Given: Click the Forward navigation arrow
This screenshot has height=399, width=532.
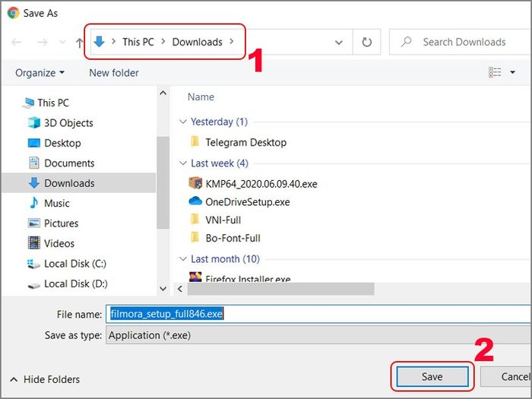Looking at the screenshot, I should coord(43,42).
